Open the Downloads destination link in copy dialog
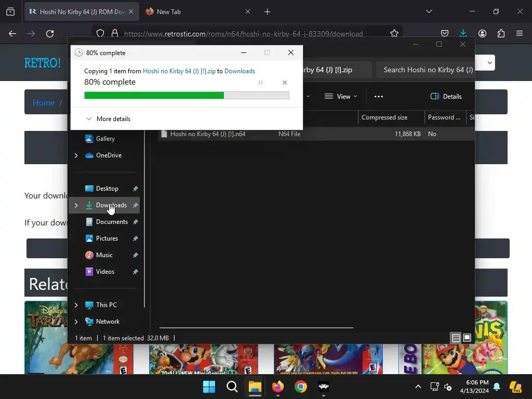This screenshot has width=532, height=399. (240, 71)
